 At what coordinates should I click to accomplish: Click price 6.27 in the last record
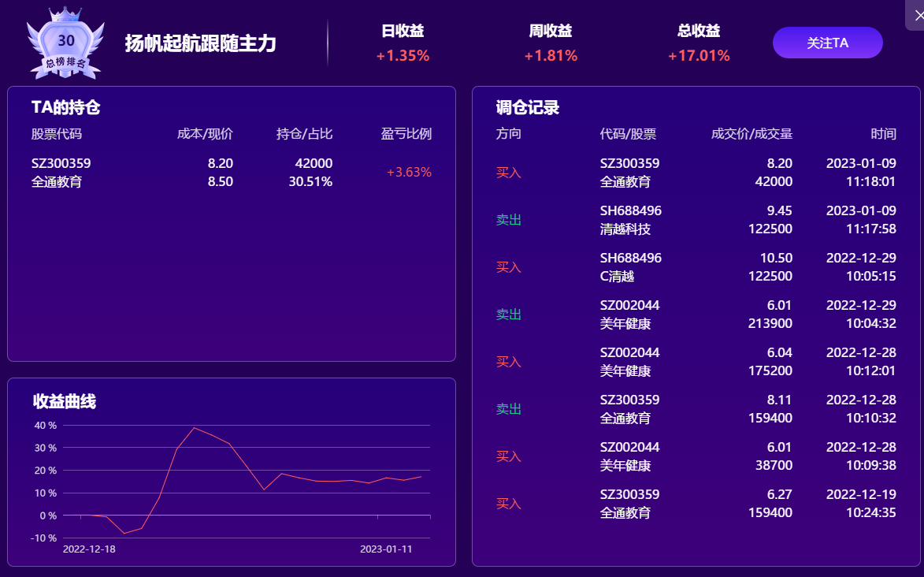pyautogui.click(x=780, y=494)
